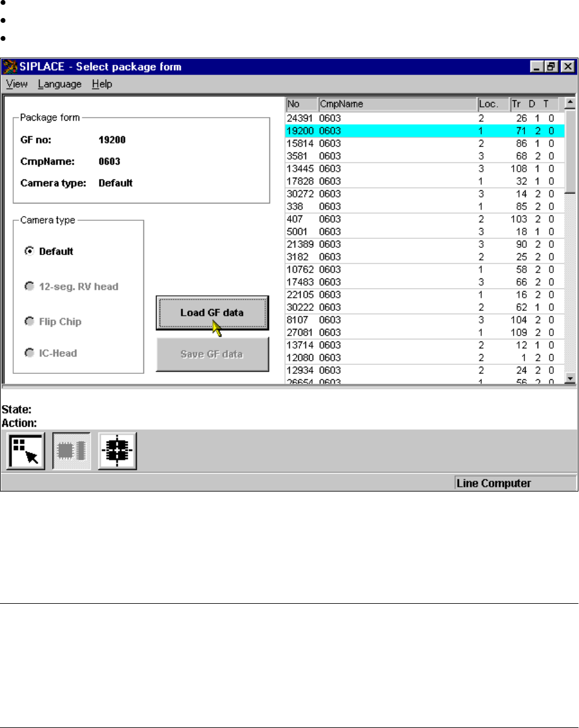Click the component centering crosshair icon

(118, 451)
